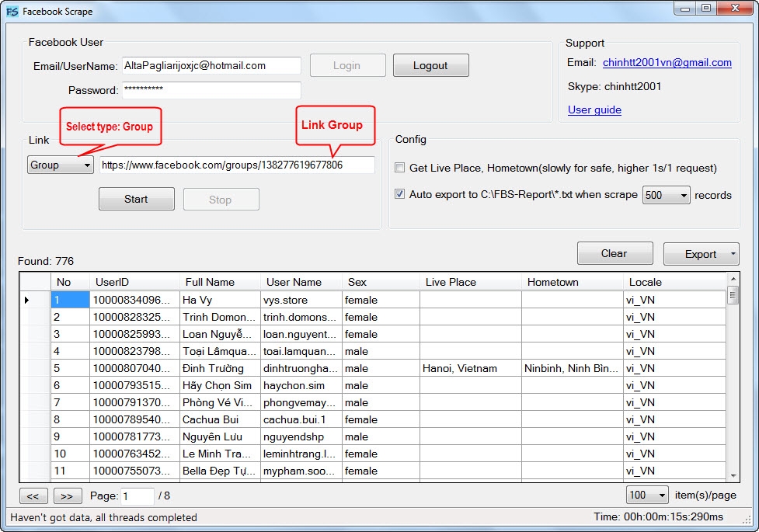The image size is (759, 532).
Task: Select the 'Nguyên Lưu' full name cell
Action: point(220,436)
